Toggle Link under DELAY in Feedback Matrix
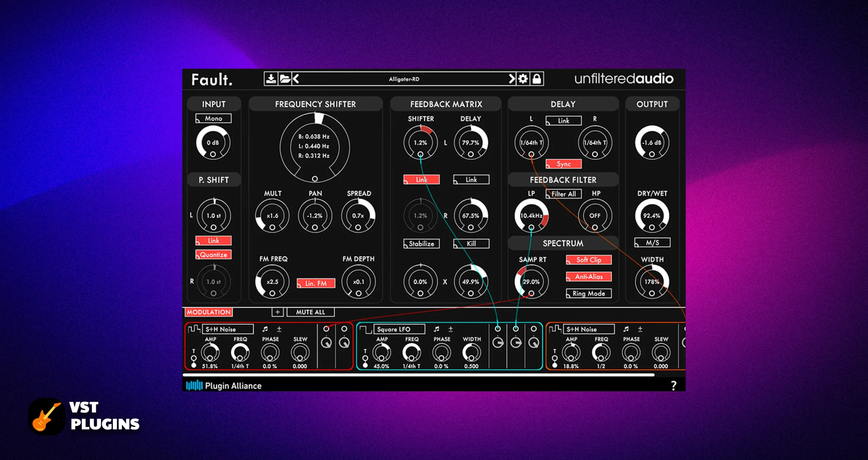868x460 pixels. click(471, 179)
